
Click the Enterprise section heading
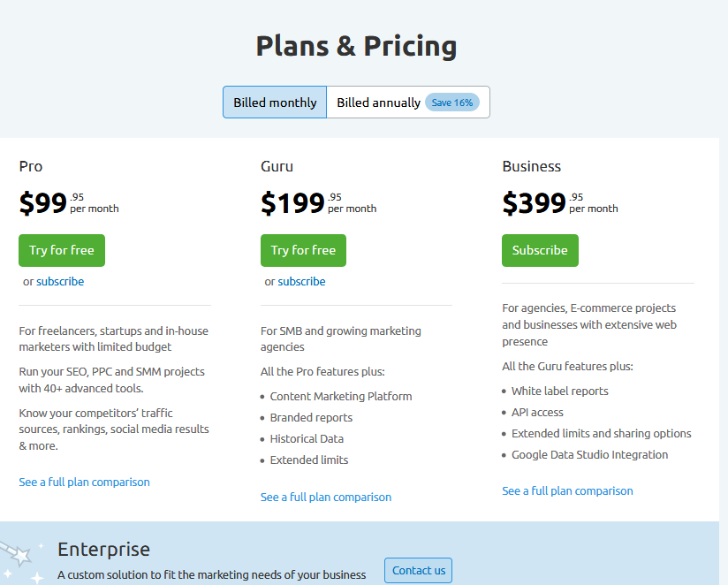click(103, 550)
